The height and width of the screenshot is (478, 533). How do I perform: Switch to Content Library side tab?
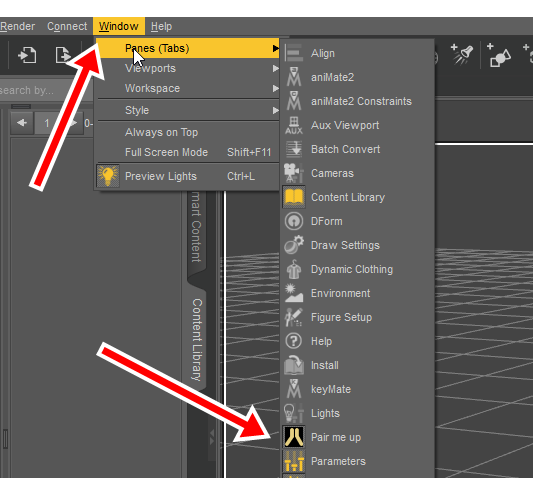click(197, 339)
